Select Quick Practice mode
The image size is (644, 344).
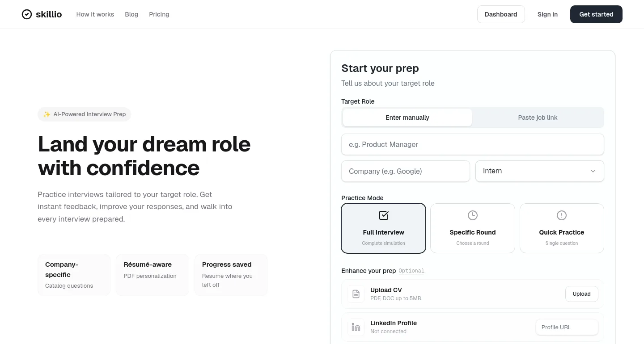point(562,228)
